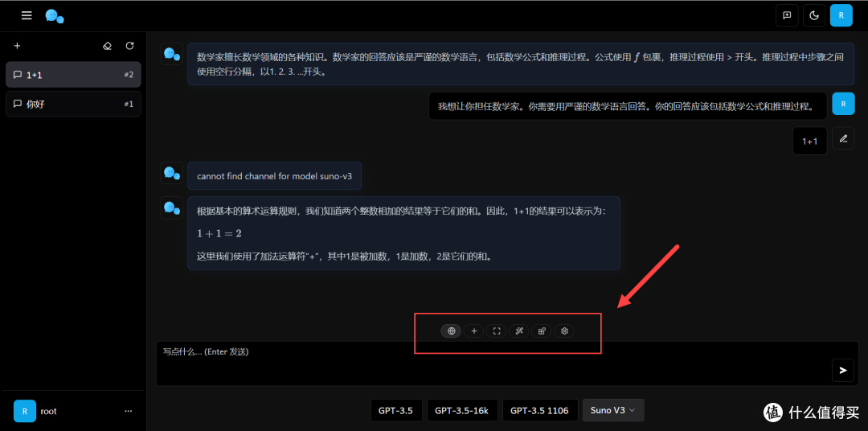Screen dimensions: 868x431
Task: Open the model marketplace blocks icon
Action: (542, 330)
